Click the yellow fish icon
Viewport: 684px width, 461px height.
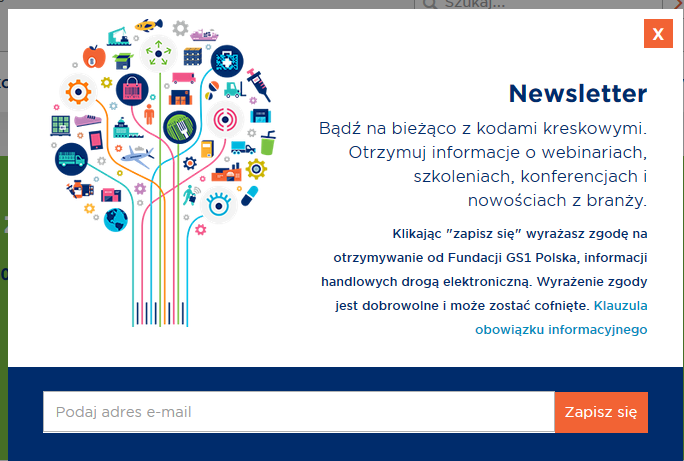148,24
